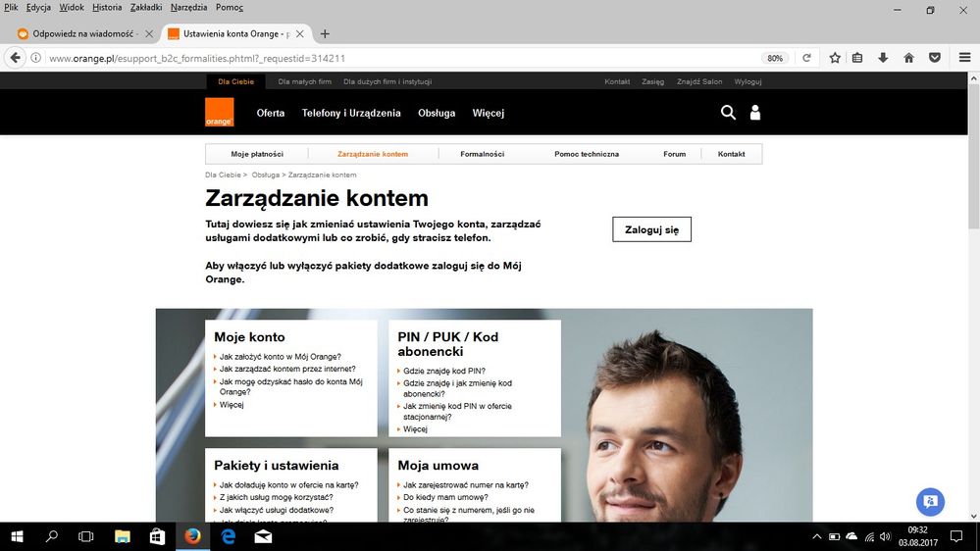
Task: Open the site search magnifier icon
Action: tap(728, 112)
